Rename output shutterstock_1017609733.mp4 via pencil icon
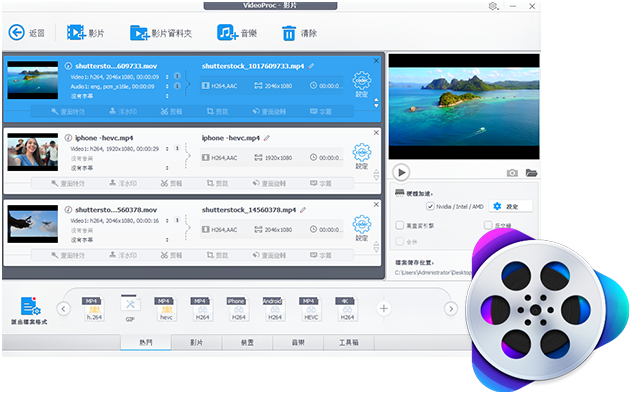 (311, 66)
